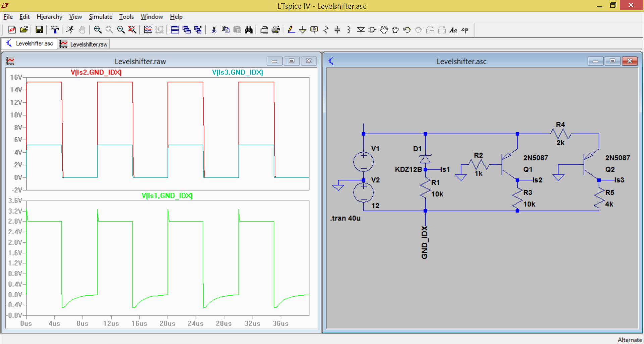Zoom full extents with crossed magnifier icon
The height and width of the screenshot is (344, 644).
point(132,30)
